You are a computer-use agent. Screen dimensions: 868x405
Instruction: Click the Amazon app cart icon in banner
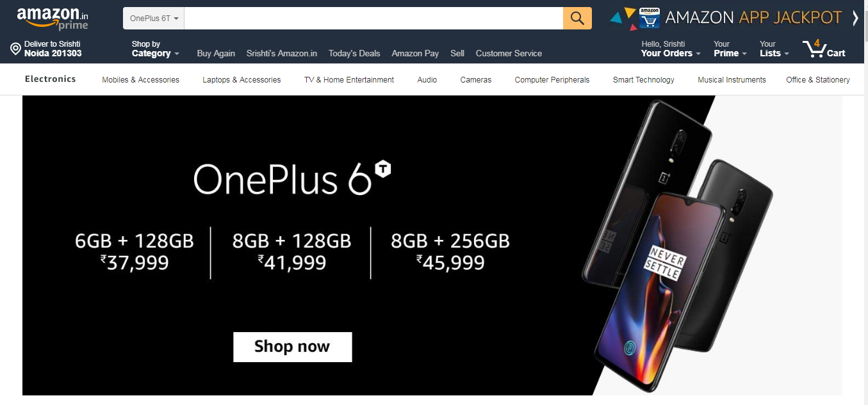[x=649, y=19]
